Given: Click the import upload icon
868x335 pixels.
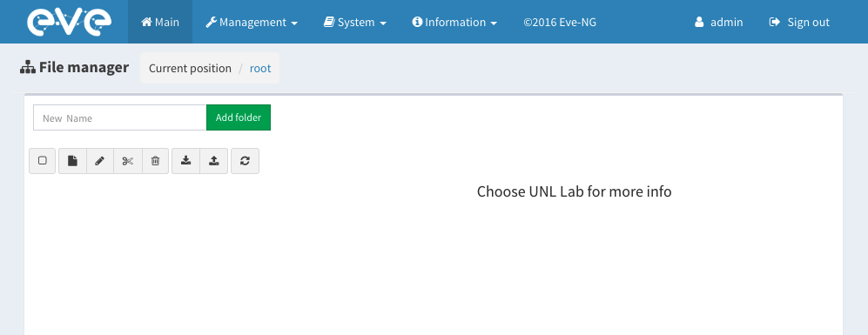Looking at the screenshot, I should 213,161.
